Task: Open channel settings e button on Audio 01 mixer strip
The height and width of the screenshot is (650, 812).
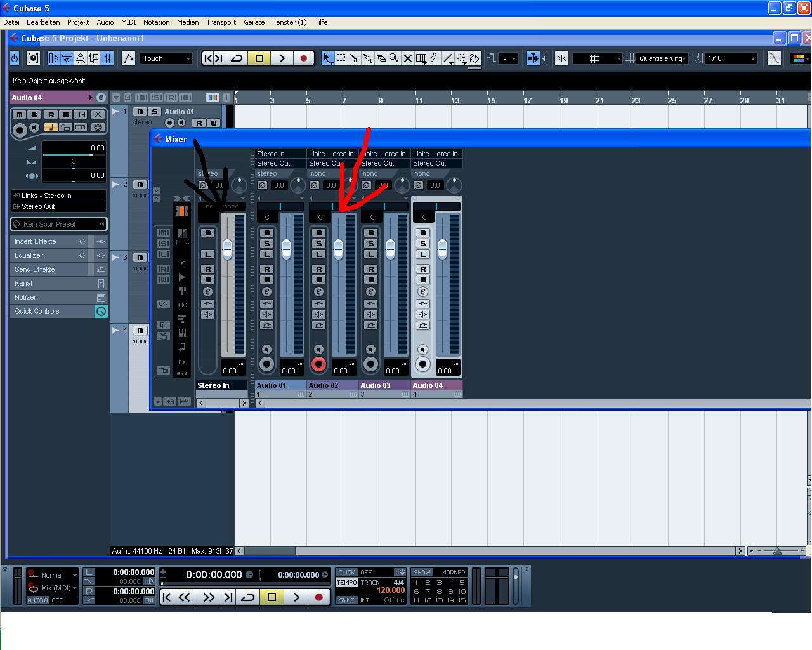Action: click(x=267, y=291)
